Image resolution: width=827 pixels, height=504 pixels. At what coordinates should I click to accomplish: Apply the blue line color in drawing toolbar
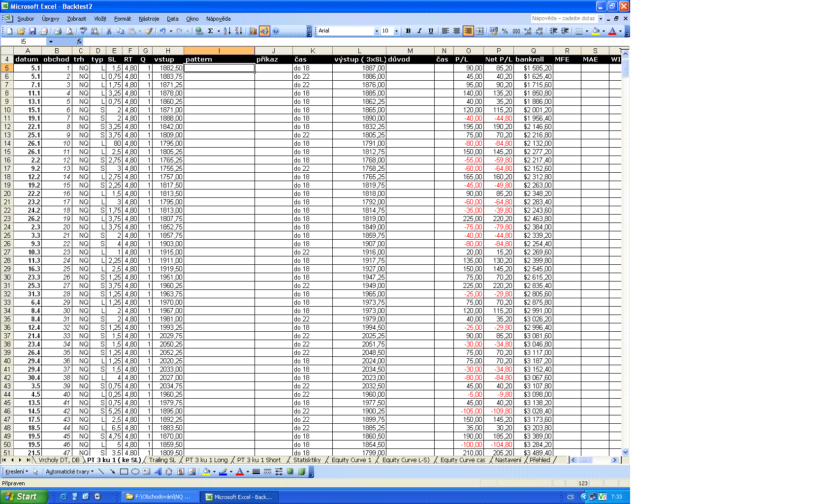click(223, 472)
